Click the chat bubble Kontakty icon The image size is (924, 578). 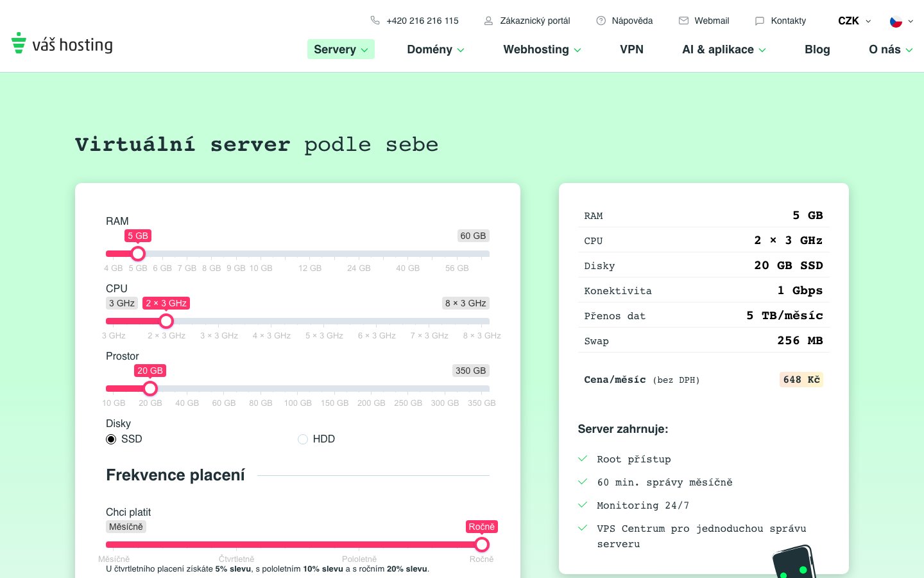760,21
